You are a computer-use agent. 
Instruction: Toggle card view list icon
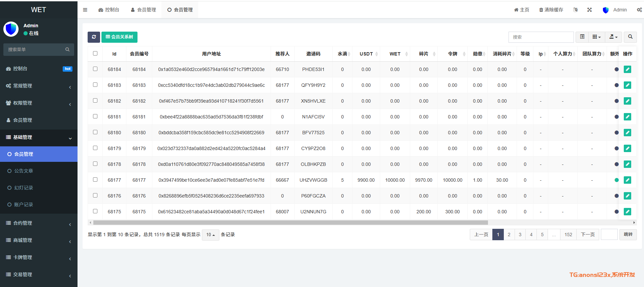[582, 37]
